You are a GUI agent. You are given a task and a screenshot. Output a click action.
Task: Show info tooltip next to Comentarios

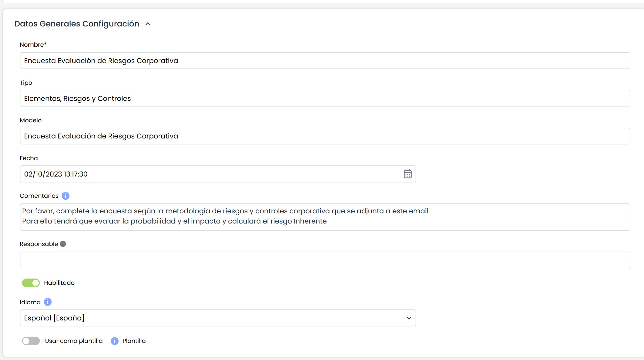[x=66, y=196]
